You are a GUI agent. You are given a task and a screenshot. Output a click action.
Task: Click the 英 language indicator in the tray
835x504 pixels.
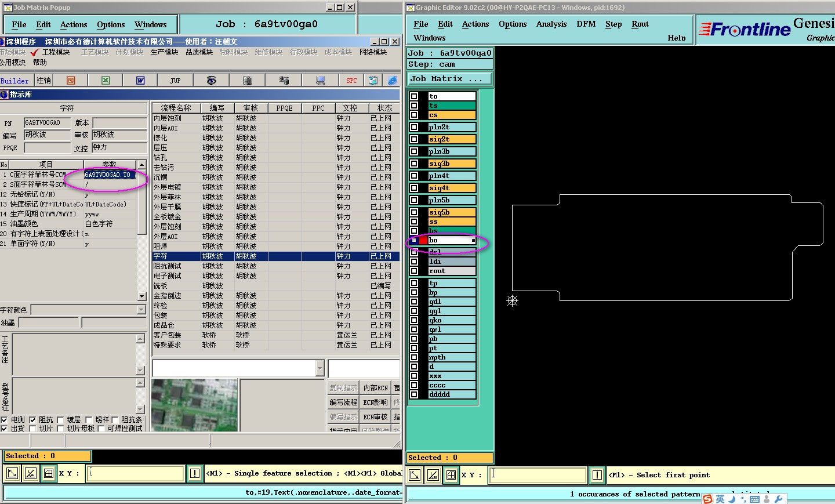click(x=720, y=499)
